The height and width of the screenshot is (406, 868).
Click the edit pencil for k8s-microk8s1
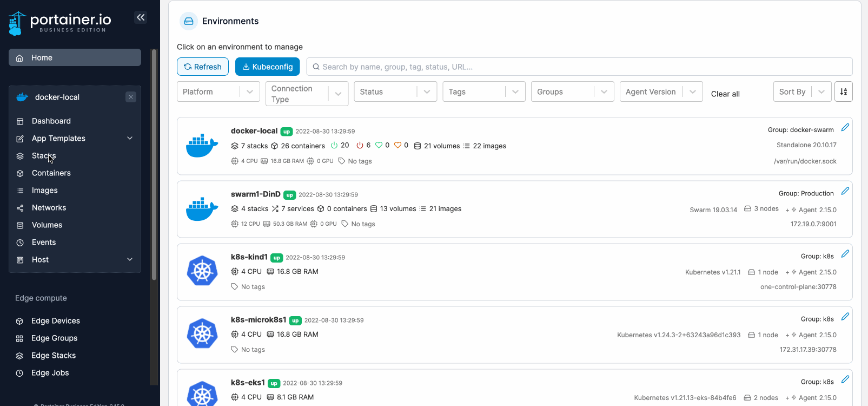(x=845, y=317)
